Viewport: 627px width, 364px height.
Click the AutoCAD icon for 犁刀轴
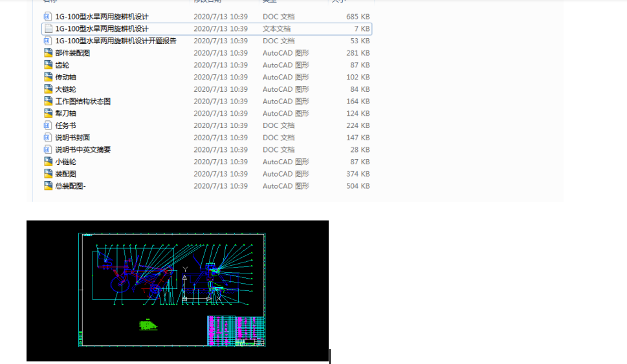(x=48, y=113)
